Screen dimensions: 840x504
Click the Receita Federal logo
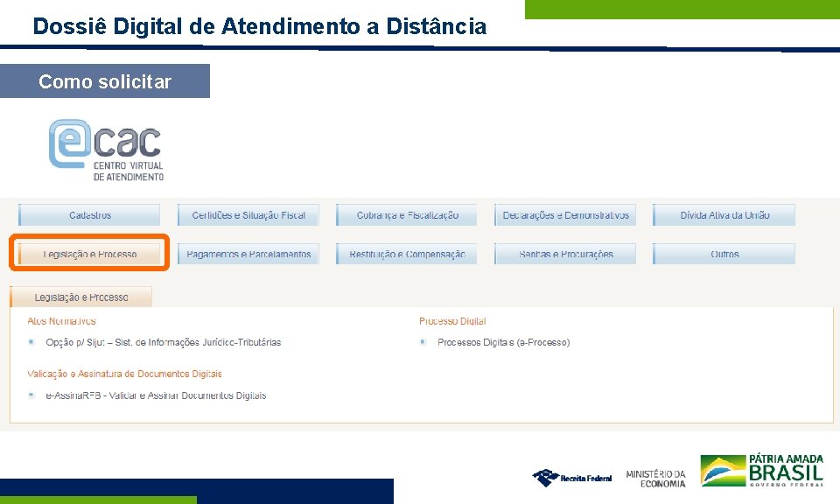click(572, 477)
